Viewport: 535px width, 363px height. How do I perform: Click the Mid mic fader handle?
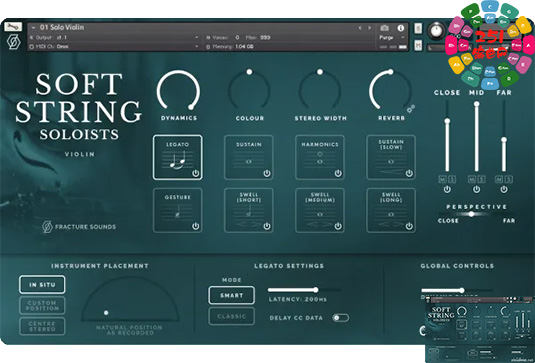coord(476,104)
